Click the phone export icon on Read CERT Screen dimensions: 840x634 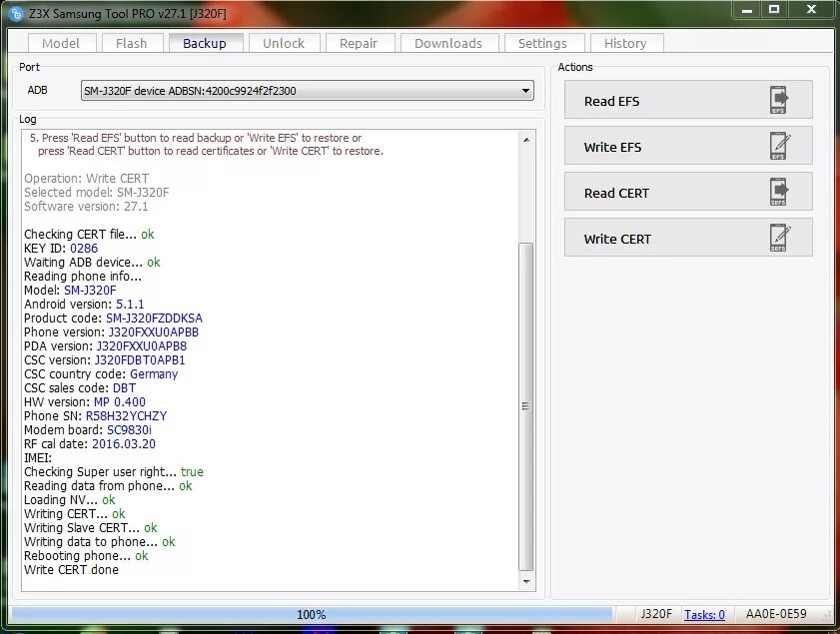779,192
